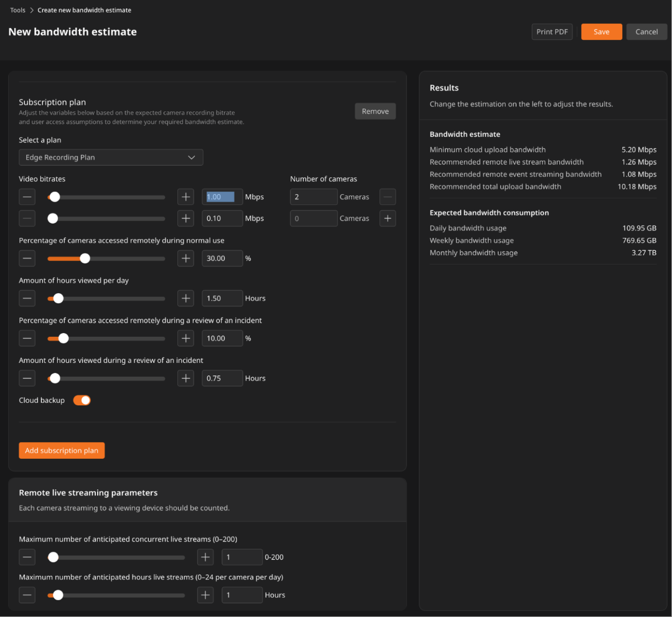Decrease the 0.10 Mbps video bitrate
This screenshot has width=672, height=617.
click(x=27, y=219)
